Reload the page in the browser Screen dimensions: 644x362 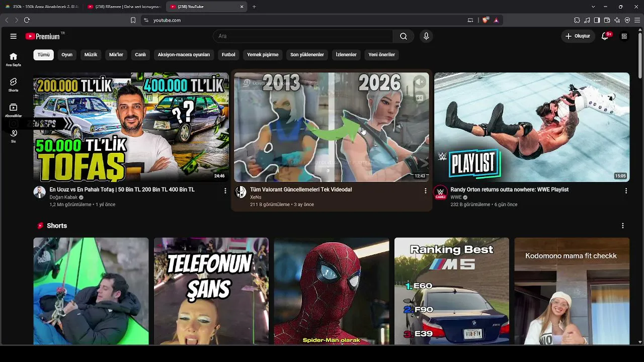27,20
